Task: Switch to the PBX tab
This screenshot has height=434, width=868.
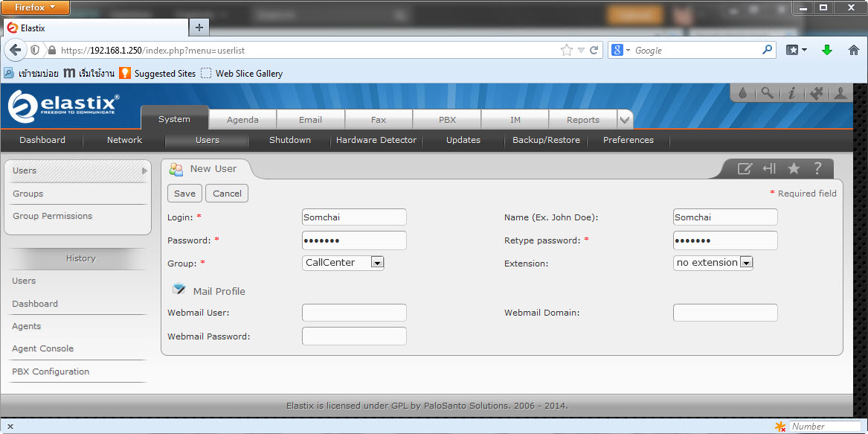Action: coord(447,120)
